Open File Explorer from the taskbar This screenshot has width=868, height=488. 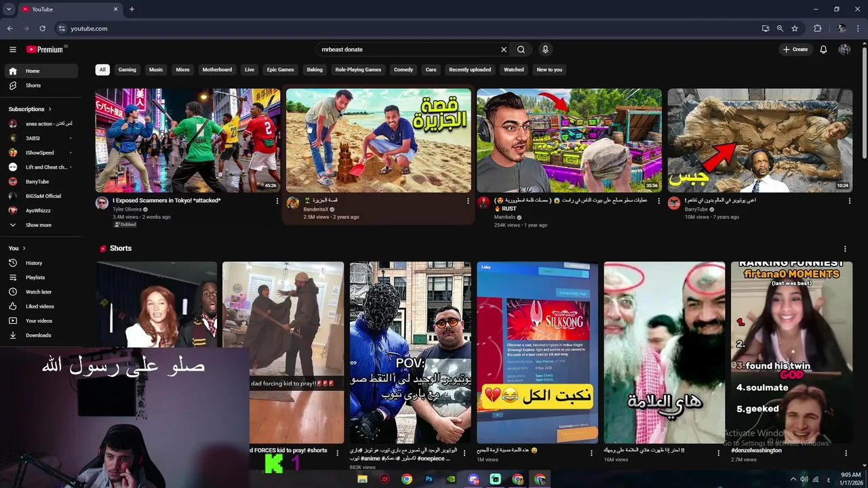362,479
